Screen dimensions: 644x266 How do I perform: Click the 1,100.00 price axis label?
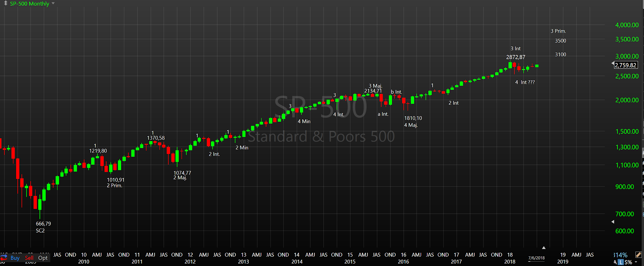(627, 165)
